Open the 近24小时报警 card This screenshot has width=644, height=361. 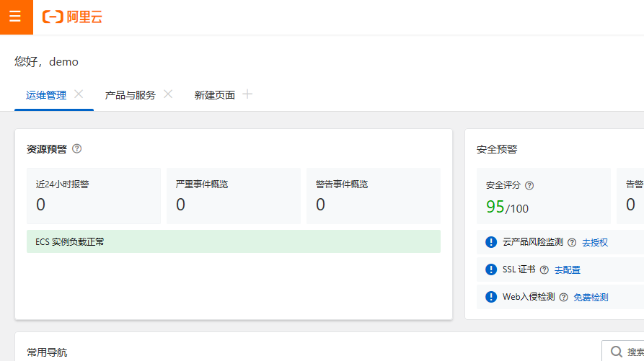coord(93,196)
